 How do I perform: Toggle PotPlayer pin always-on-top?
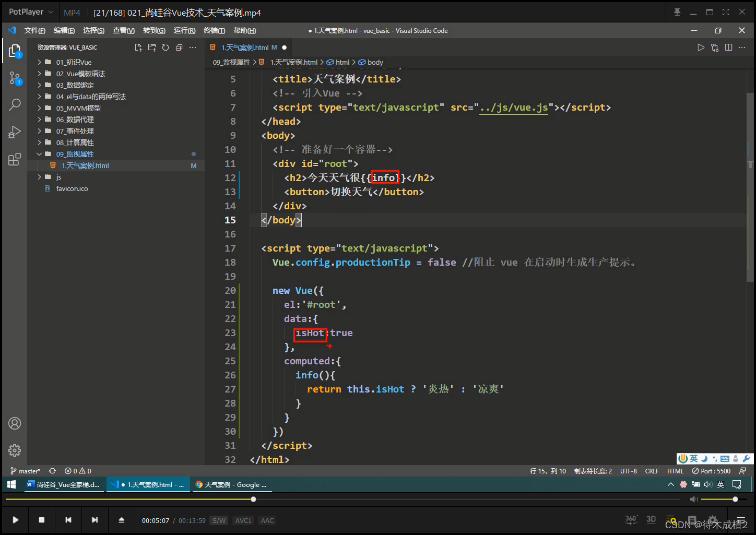[x=677, y=12]
